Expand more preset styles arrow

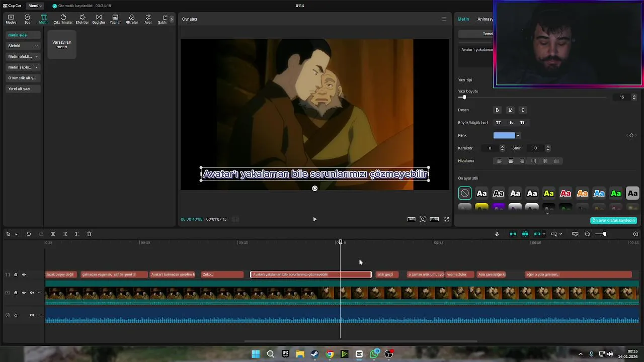pyautogui.click(x=547, y=213)
